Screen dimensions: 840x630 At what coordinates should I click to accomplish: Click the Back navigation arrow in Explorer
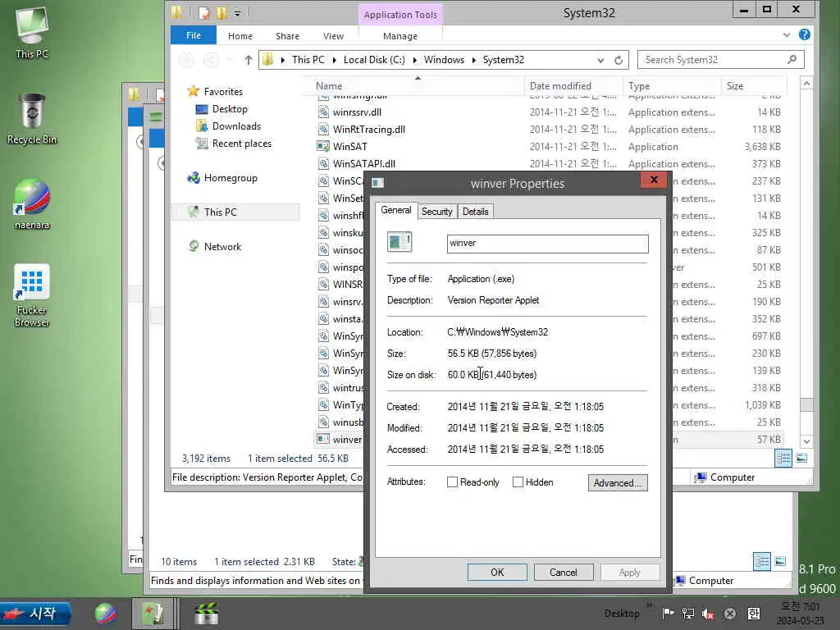186,60
